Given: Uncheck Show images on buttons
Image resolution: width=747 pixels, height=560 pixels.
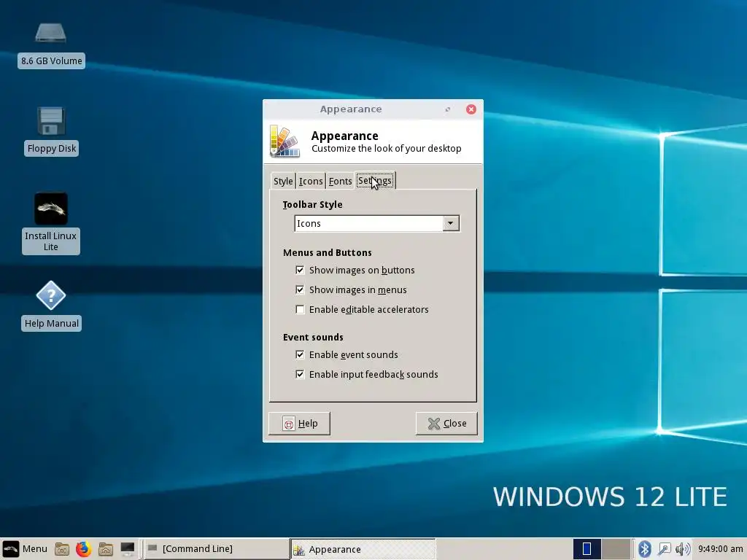Looking at the screenshot, I should coord(300,270).
